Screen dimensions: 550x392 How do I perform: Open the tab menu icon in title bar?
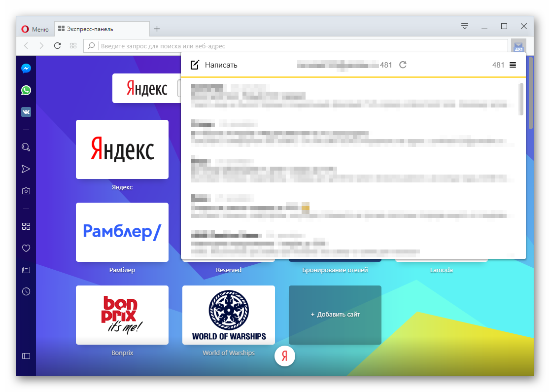(464, 26)
